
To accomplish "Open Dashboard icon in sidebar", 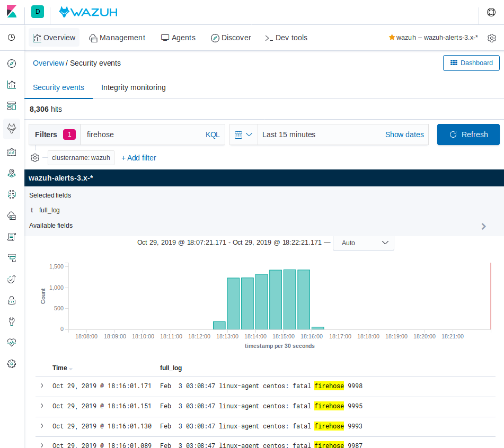I will point(12,106).
